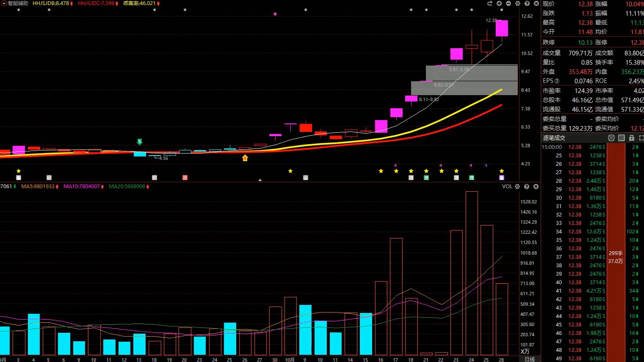644x362 pixels.
Task: Toggle the 额 amount display icon
Action: (621, 138)
